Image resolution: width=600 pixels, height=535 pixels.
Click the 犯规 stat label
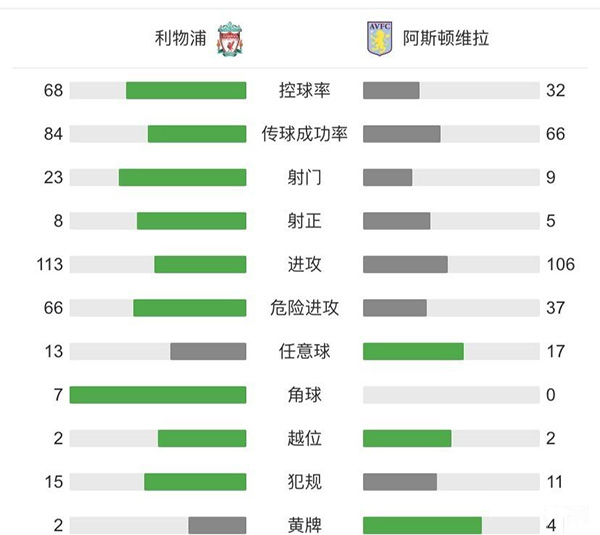pyautogui.click(x=304, y=482)
